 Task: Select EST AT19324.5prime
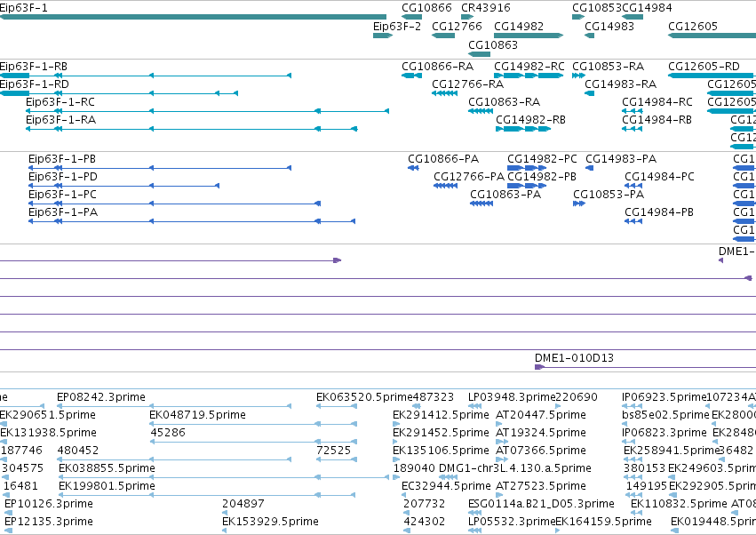coord(541,433)
